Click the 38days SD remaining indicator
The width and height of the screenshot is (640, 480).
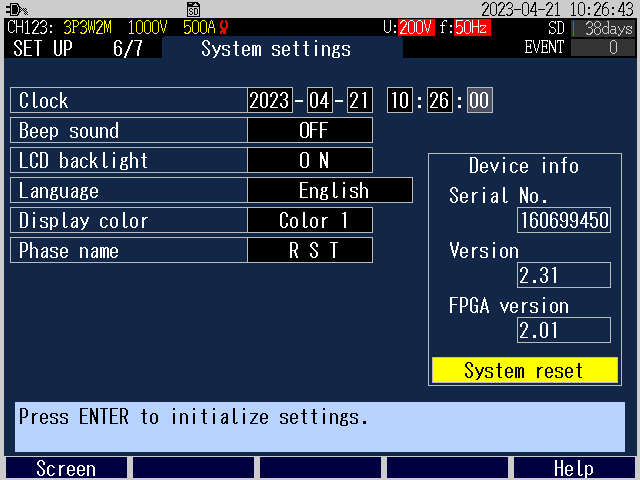pos(604,28)
